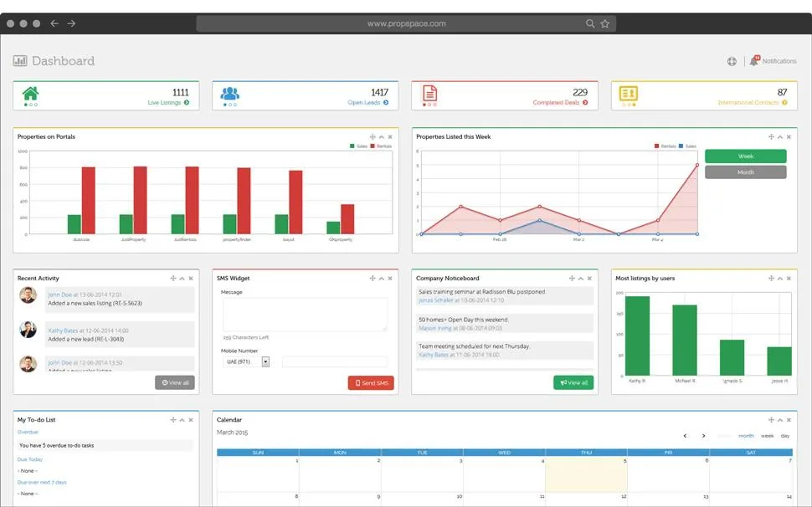812x507 pixels.
Task: Close the My To-do List widget
Action: click(x=191, y=419)
